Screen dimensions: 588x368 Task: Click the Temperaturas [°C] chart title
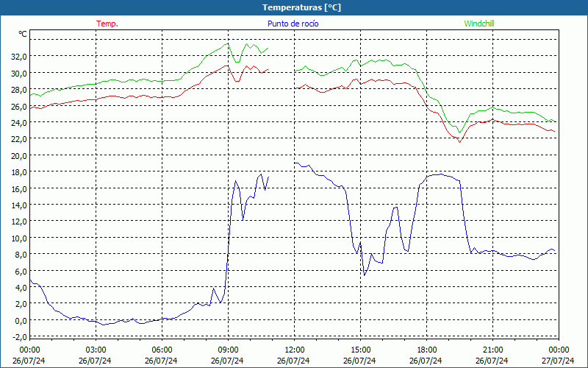301,7
